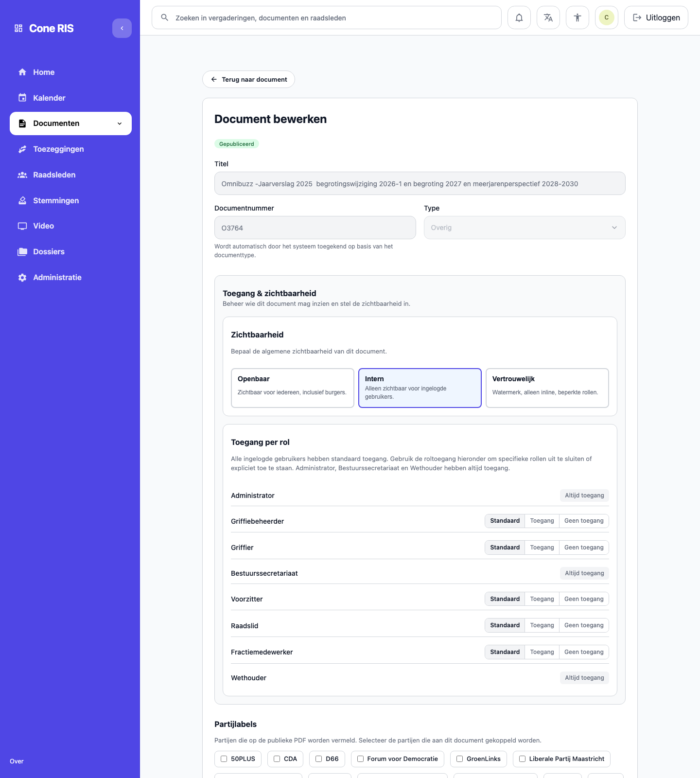Open the language translation menu
Viewport: 700px width, 778px height.
548,18
